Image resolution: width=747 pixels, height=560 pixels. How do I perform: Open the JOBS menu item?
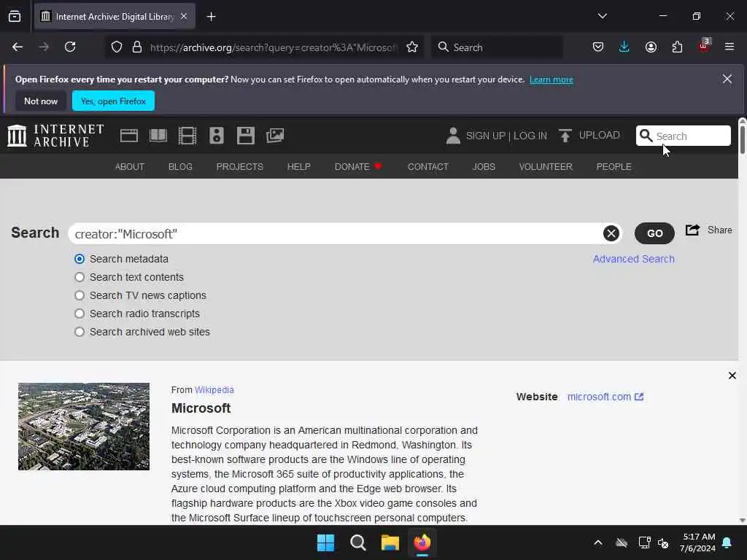pyautogui.click(x=484, y=167)
